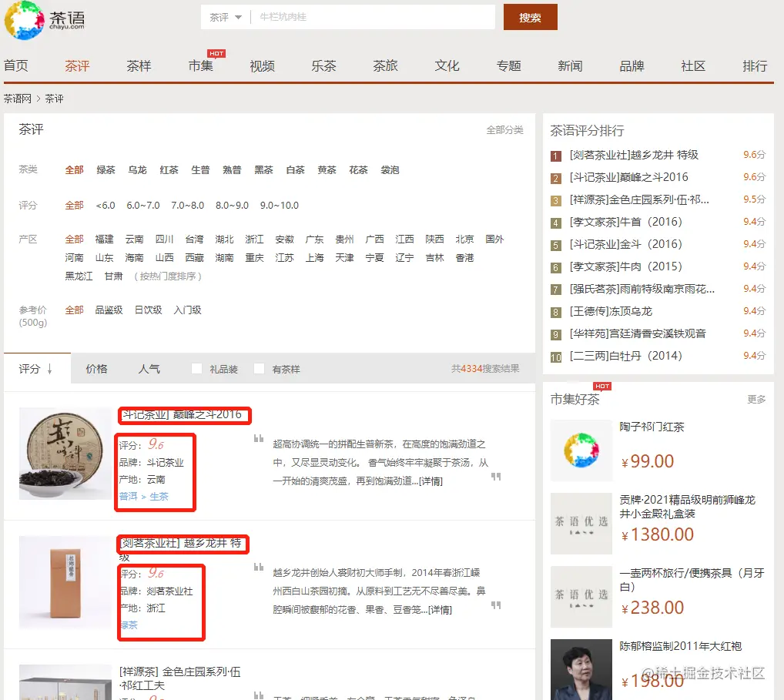Viewport: 784px width, 700px height.
Task: Click the HOT badge above 市集 nav item
Action: click(216, 53)
